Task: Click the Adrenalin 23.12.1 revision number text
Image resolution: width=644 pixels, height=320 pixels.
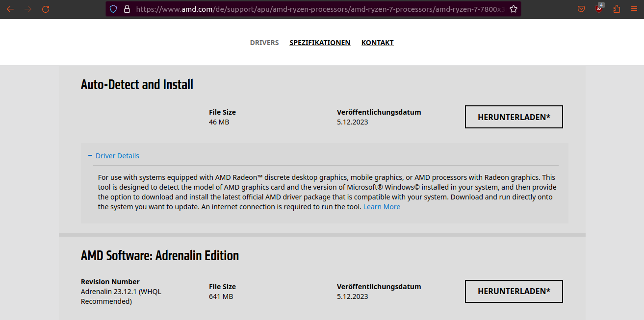Action: pos(121,296)
